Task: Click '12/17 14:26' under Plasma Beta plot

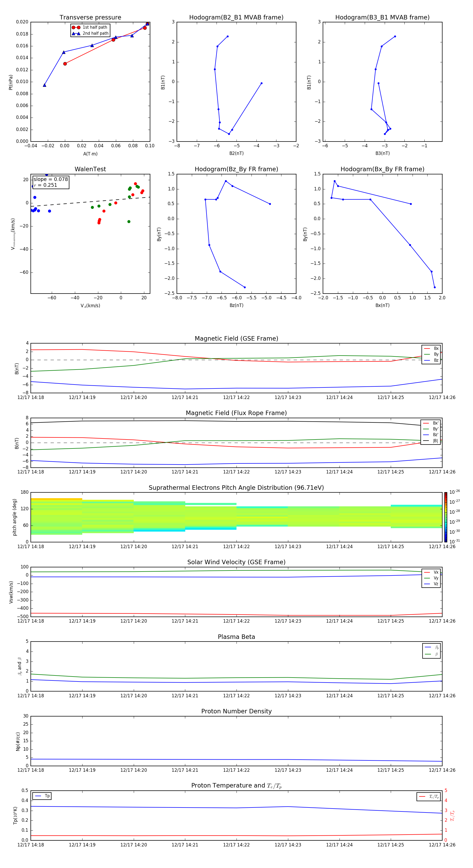Action: tap(442, 696)
